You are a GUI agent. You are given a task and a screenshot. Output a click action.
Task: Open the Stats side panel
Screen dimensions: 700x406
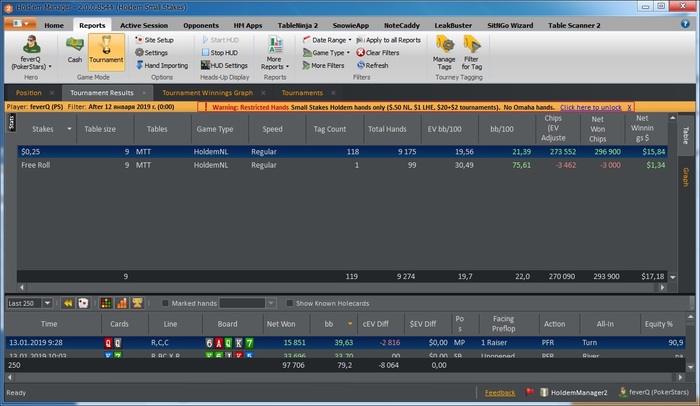coord(12,122)
